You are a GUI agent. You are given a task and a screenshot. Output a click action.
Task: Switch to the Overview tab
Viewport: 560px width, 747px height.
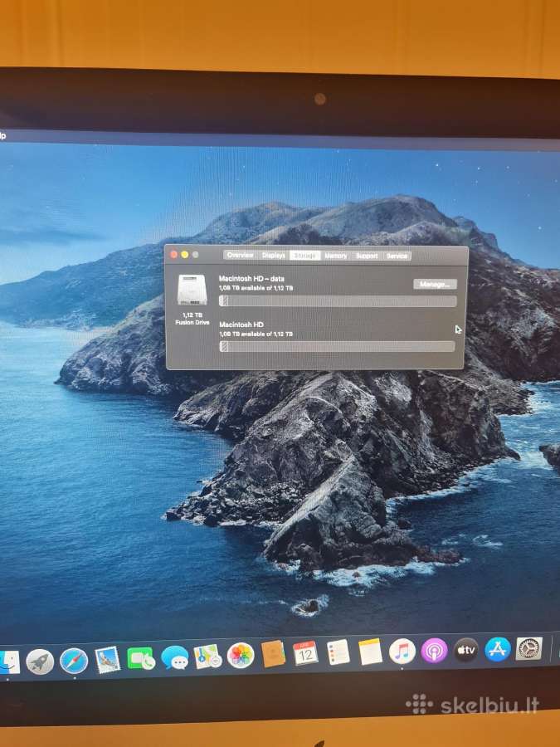(x=240, y=256)
